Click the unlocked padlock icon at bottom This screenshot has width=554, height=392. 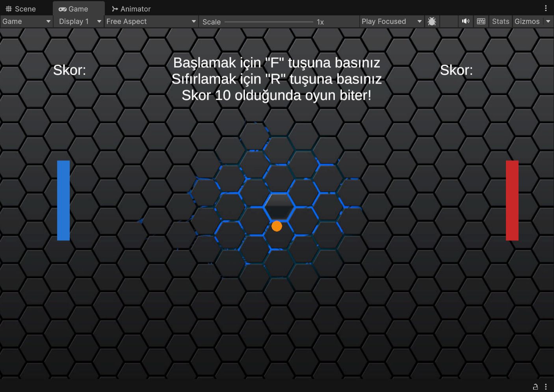click(535, 386)
